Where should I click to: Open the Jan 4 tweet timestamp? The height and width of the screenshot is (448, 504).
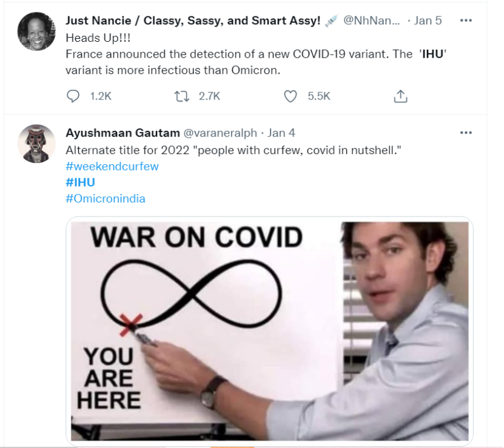click(281, 133)
